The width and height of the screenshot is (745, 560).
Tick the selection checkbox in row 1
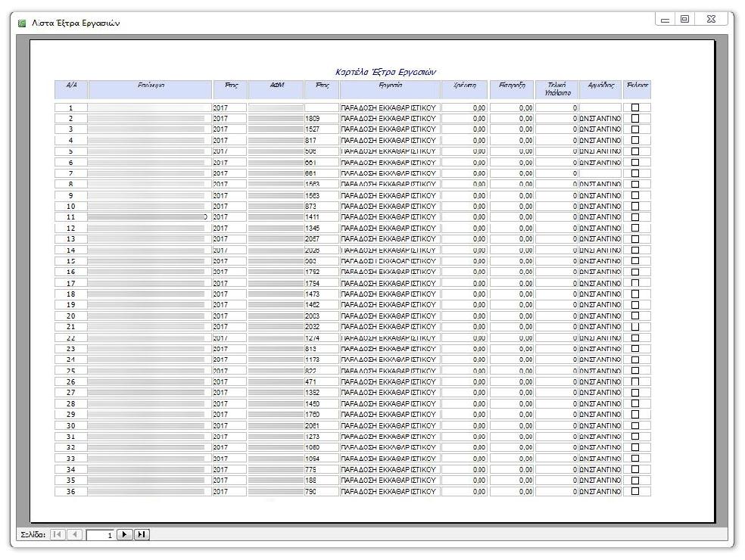coord(635,107)
